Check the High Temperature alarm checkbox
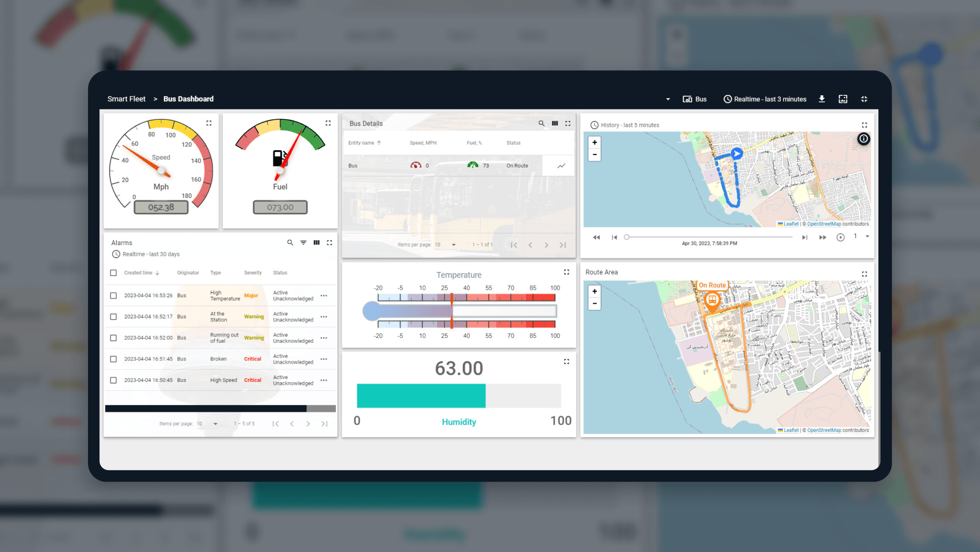 pos(113,296)
